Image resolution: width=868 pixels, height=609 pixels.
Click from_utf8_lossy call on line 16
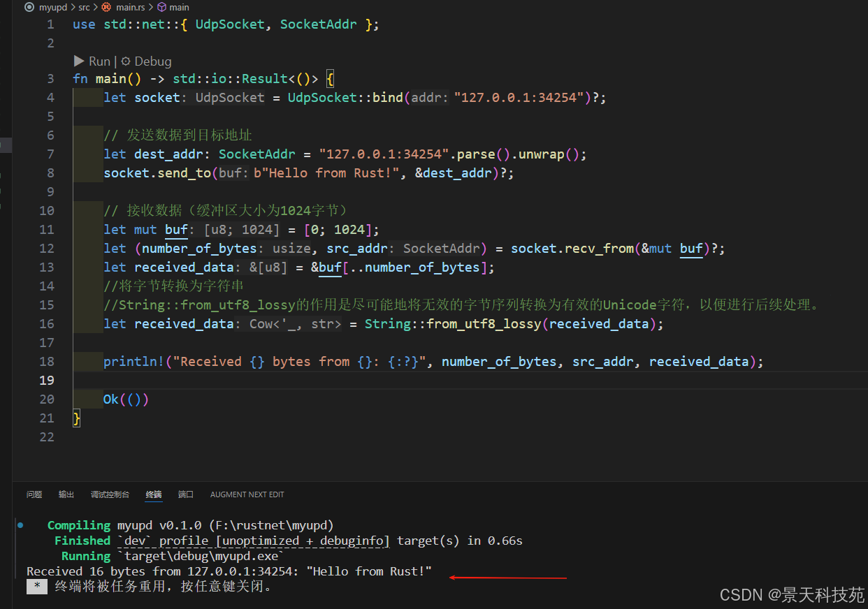pos(484,323)
